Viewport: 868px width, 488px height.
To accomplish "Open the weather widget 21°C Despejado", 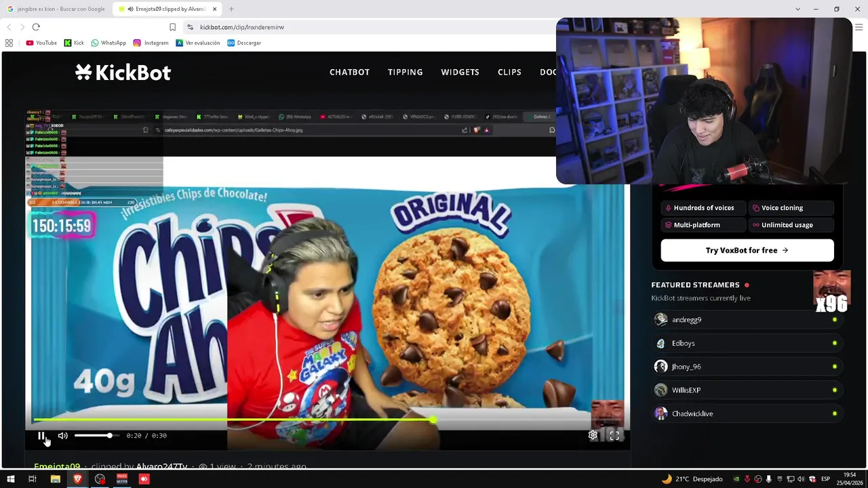I will pyautogui.click(x=692, y=479).
